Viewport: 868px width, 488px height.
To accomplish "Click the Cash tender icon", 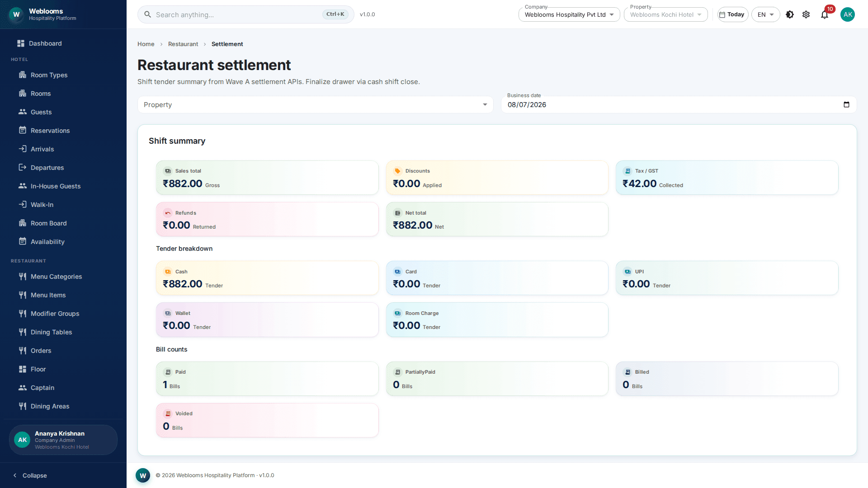I will point(168,272).
